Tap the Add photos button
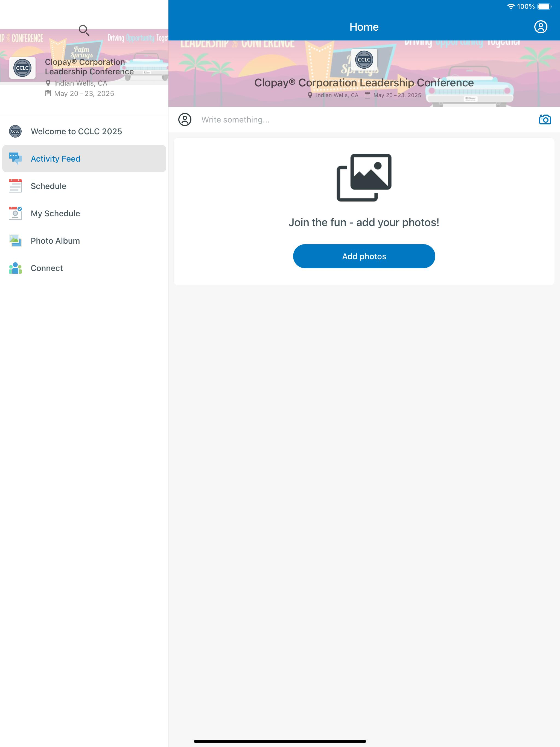Screen dimensions: 560x747 coord(364,256)
